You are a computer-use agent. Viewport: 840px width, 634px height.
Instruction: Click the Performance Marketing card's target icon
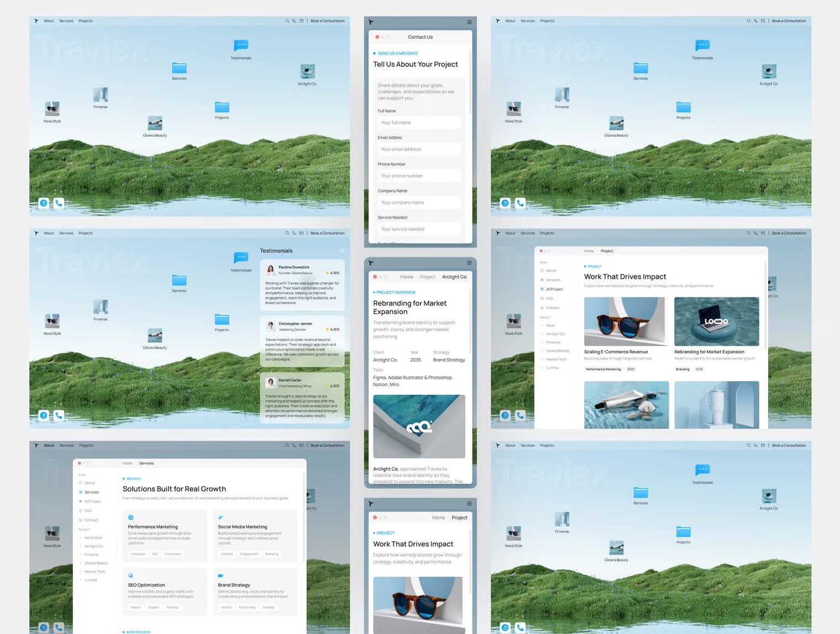(x=131, y=517)
